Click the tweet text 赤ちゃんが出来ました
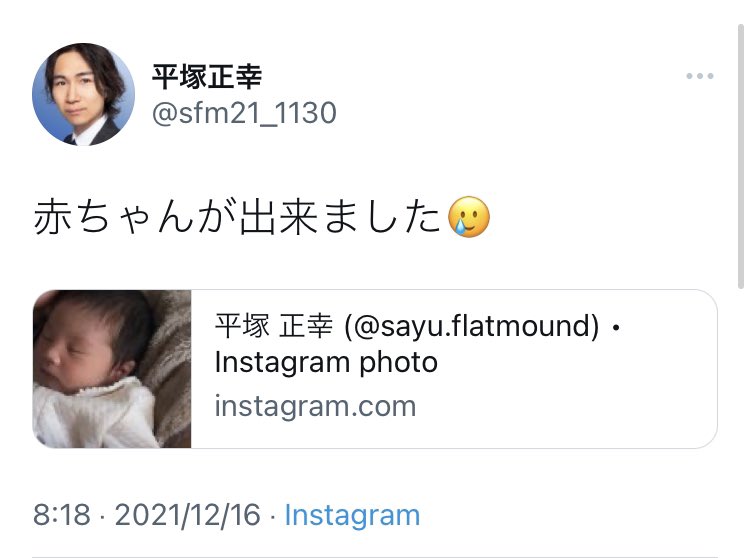Image resolution: width=750 pixels, height=558 pixels. point(237,217)
